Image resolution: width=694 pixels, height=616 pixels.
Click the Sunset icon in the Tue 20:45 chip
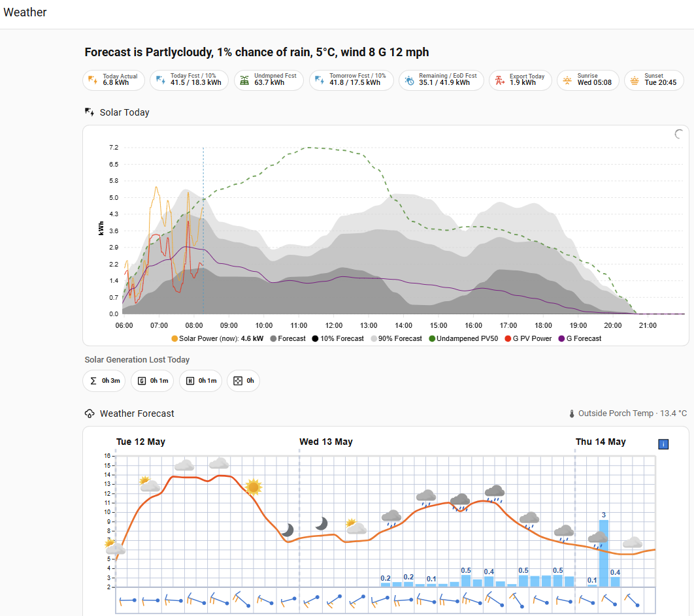point(635,80)
